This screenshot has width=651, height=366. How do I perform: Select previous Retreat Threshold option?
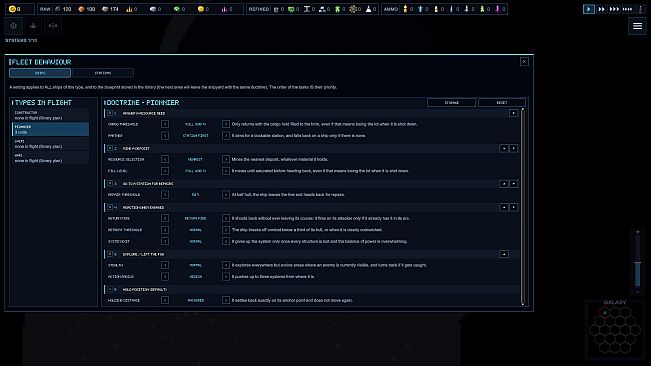pos(165,230)
